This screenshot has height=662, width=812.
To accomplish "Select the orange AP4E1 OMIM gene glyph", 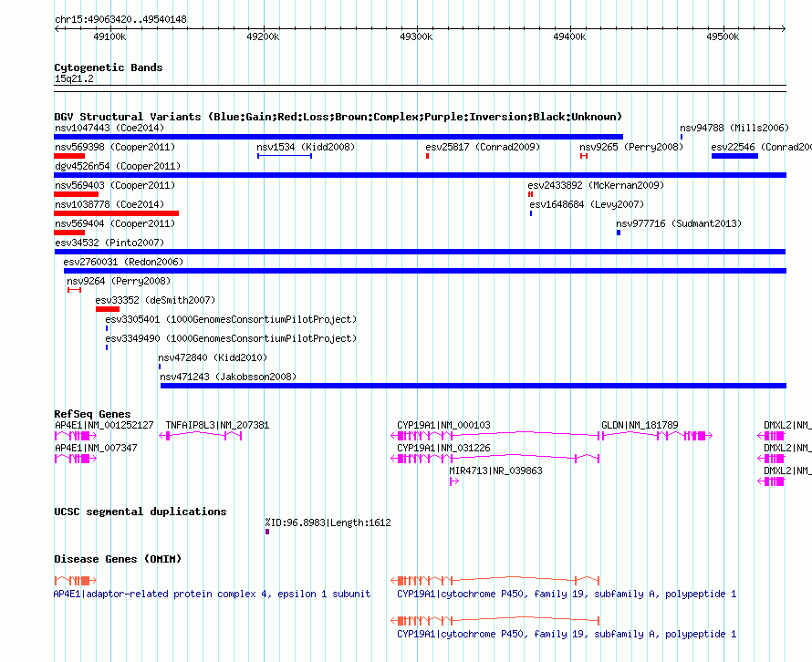I will click(76, 581).
